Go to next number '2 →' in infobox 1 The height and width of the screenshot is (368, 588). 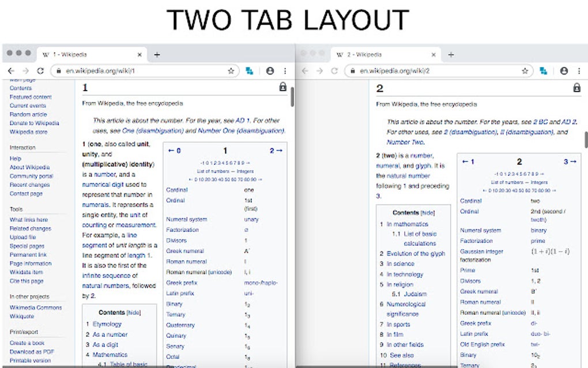pyautogui.click(x=276, y=151)
